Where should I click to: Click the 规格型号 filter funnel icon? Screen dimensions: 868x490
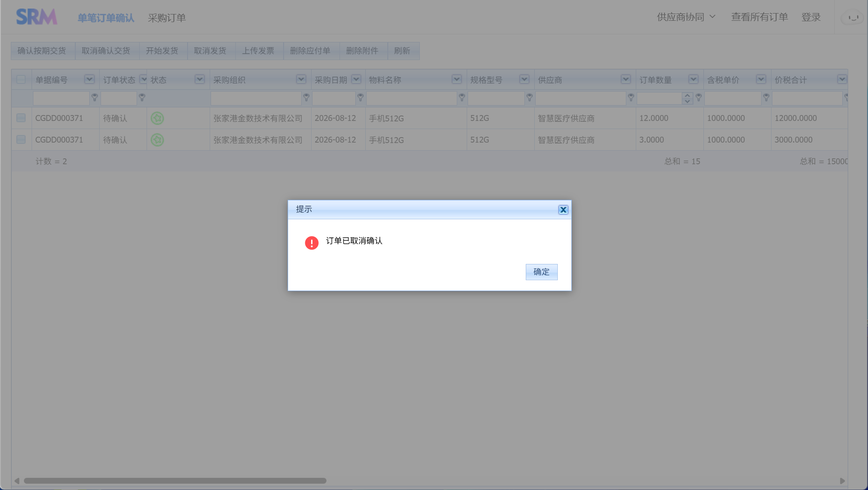point(530,97)
